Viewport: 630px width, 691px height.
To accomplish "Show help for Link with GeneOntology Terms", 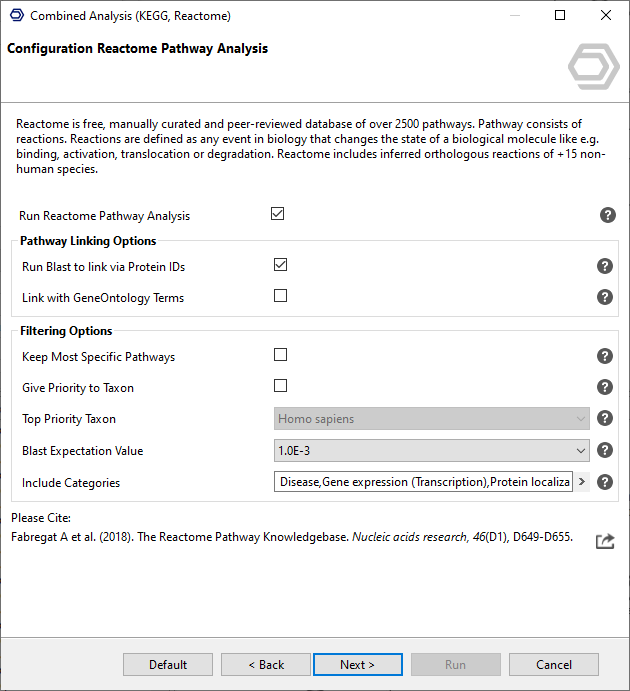I will click(604, 297).
